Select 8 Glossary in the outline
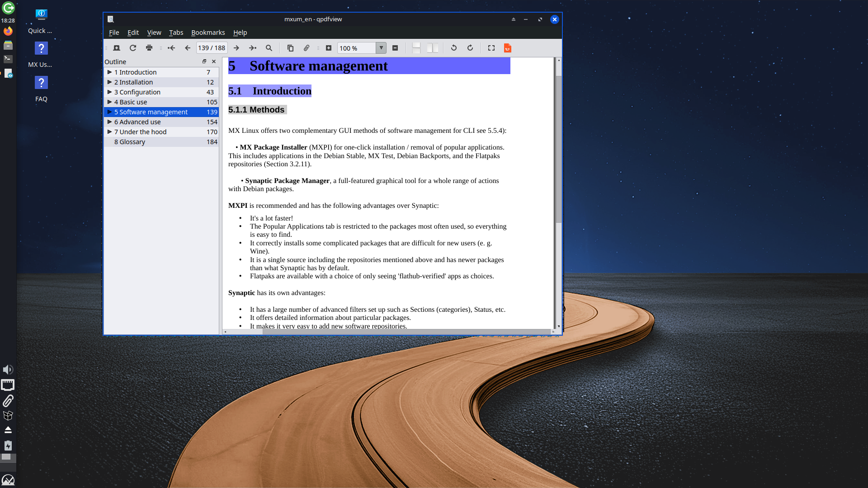This screenshot has height=488, width=868. [x=161, y=142]
